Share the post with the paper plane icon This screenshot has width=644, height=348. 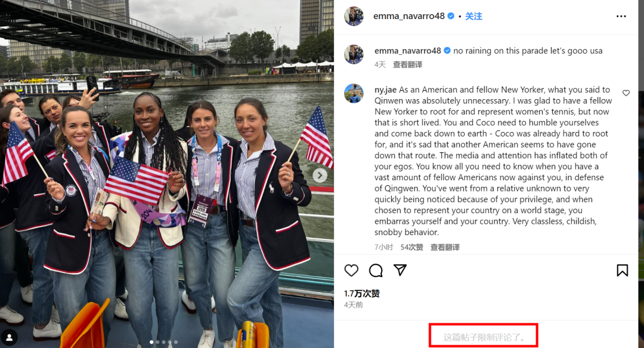tap(400, 270)
